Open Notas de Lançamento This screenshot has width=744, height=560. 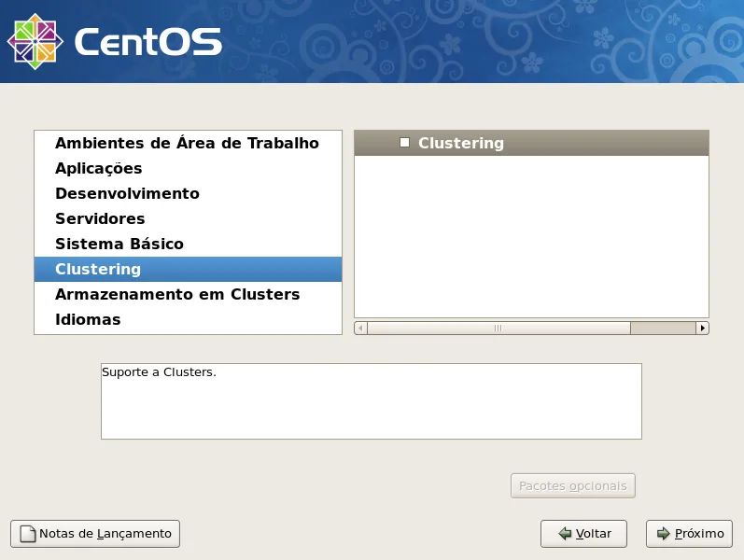[95, 534]
